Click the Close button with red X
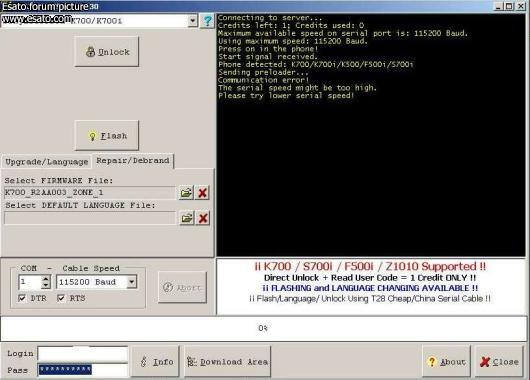The image size is (530, 380). [499, 361]
